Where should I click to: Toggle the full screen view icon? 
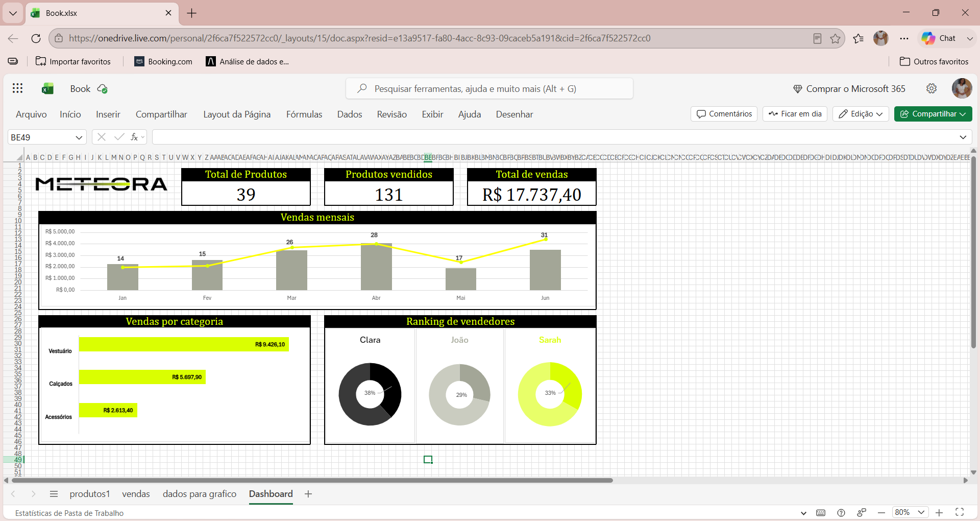click(x=960, y=512)
